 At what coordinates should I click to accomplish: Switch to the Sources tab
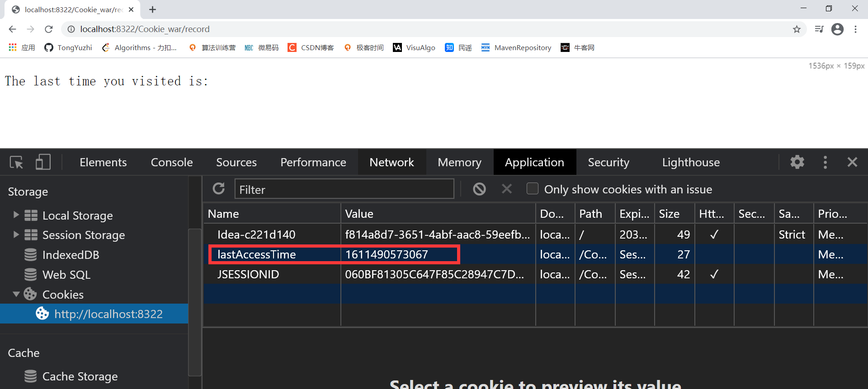pos(236,162)
